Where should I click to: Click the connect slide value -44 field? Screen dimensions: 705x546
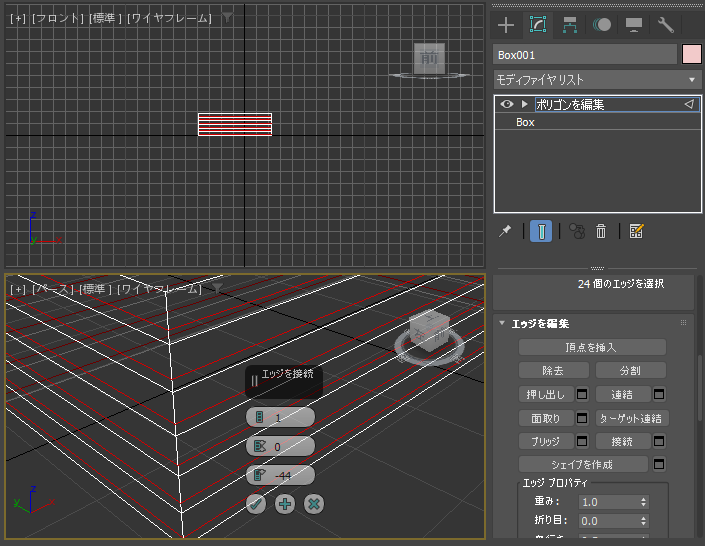(x=280, y=475)
